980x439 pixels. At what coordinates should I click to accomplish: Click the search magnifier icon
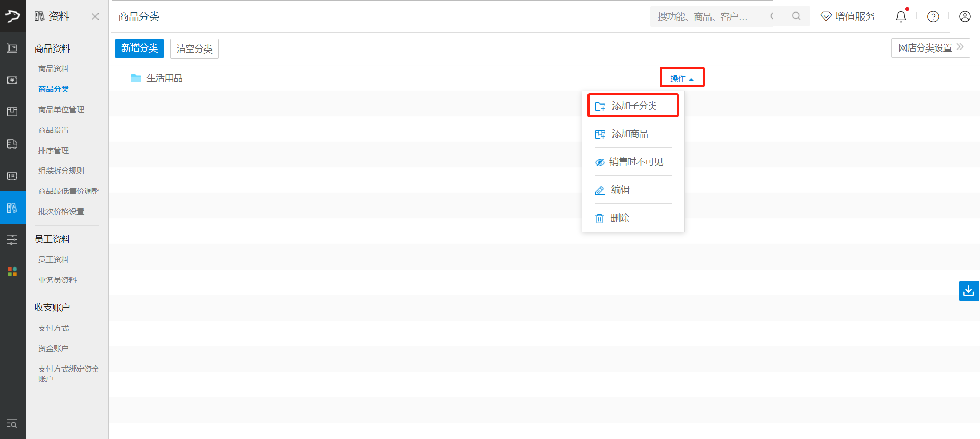pyautogui.click(x=796, y=16)
